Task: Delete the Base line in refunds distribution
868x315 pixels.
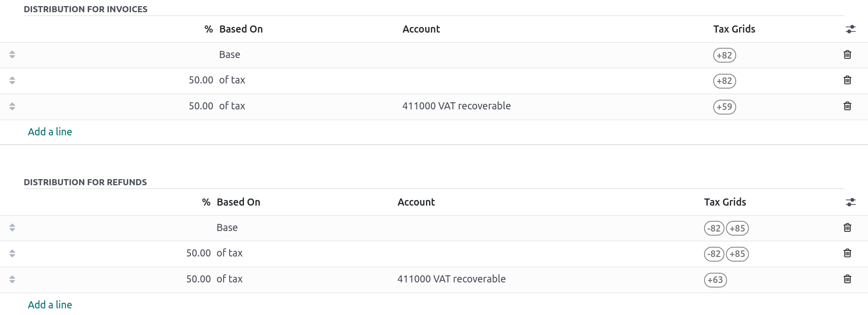Action: (847, 227)
